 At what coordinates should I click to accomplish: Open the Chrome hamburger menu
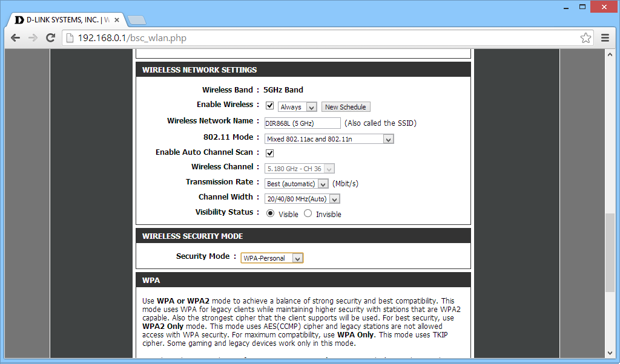[605, 38]
